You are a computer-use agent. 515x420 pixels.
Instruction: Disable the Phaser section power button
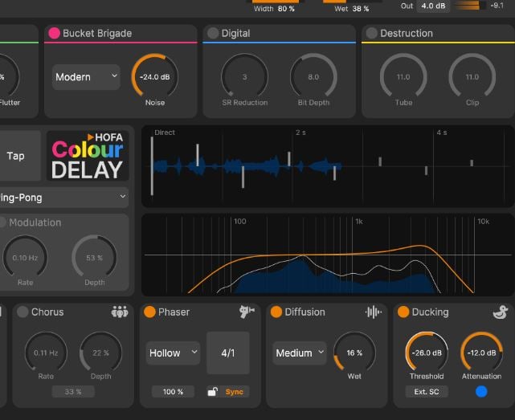[149, 312]
